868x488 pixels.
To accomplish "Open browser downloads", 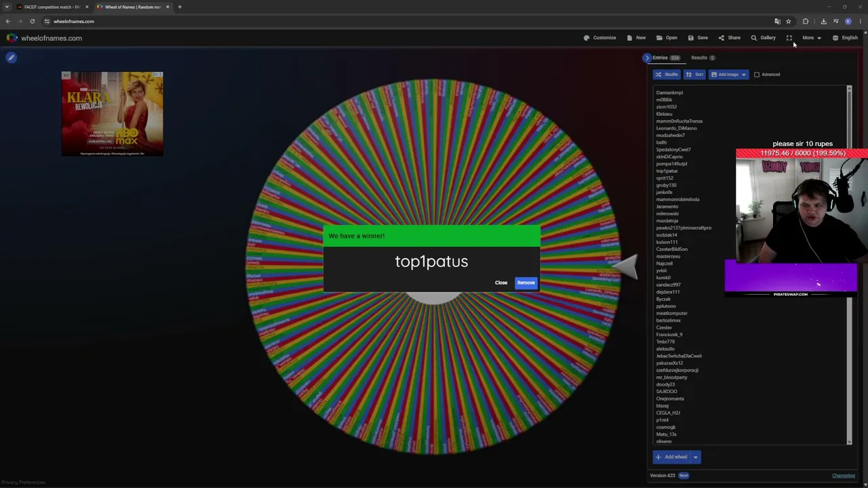I will tap(823, 21).
